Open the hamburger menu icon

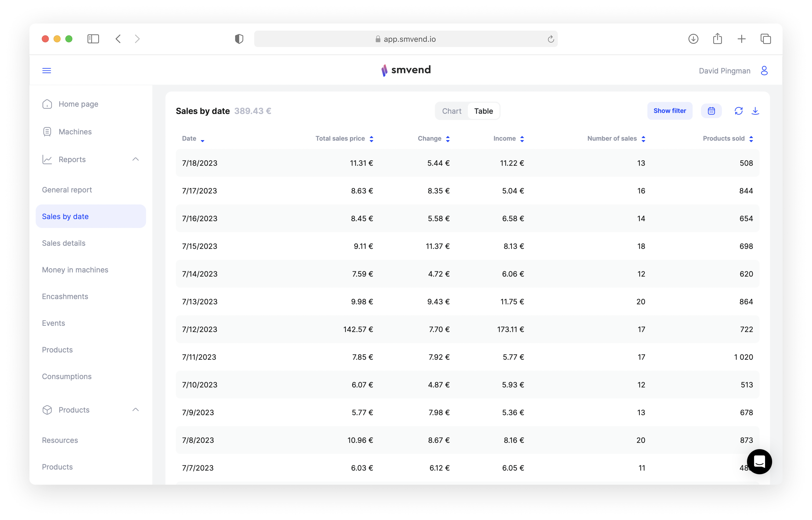pyautogui.click(x=47, y=71)
